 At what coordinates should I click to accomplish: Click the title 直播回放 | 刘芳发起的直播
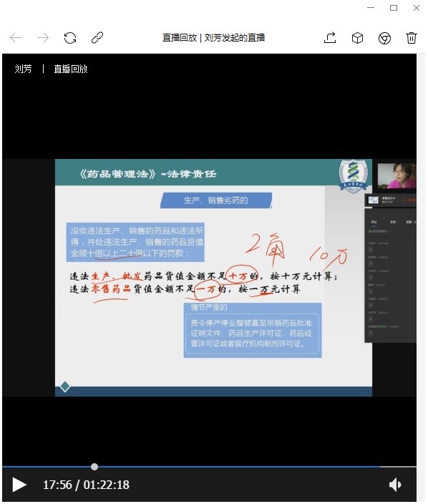(214, 38)
